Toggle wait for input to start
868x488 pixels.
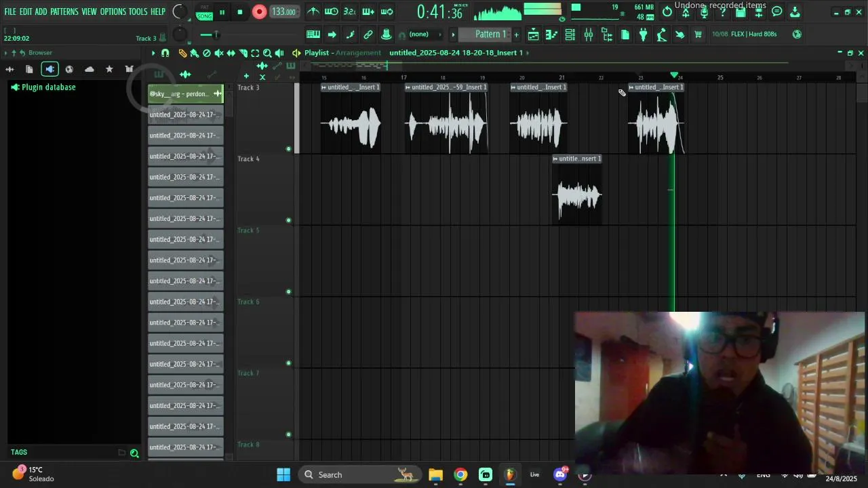331,12
